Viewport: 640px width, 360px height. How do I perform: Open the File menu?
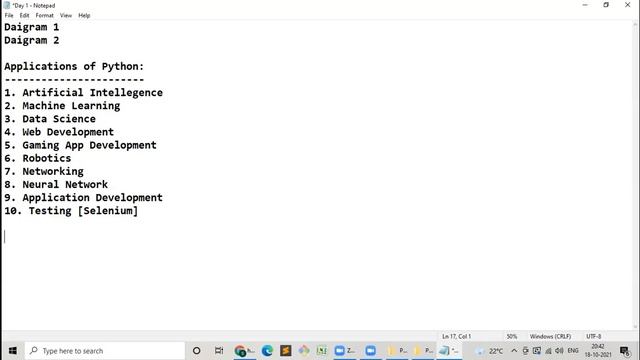(9, 16)
